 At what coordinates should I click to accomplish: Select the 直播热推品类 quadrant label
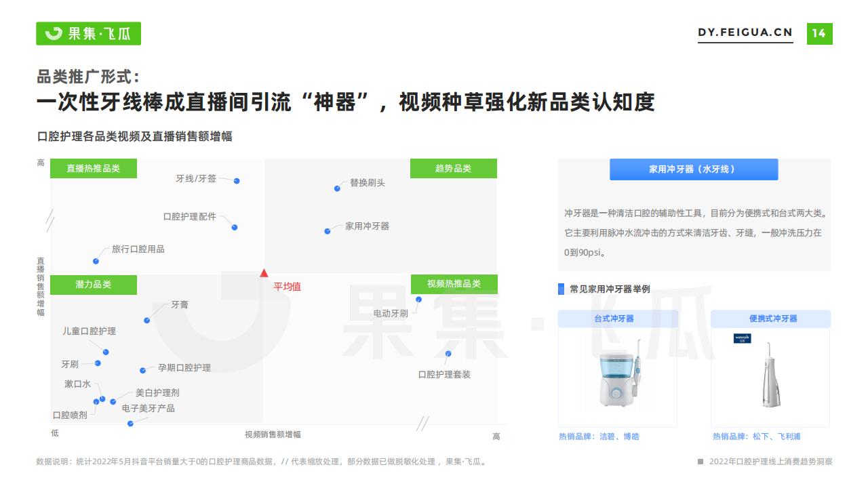[x=94, y=168]
